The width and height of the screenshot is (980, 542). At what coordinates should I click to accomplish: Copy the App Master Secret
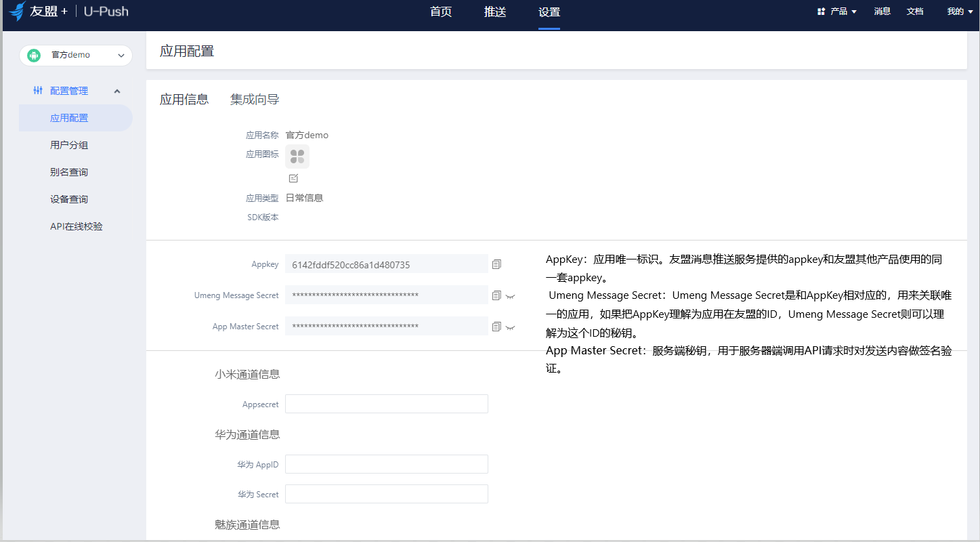(x=496, y=327)
